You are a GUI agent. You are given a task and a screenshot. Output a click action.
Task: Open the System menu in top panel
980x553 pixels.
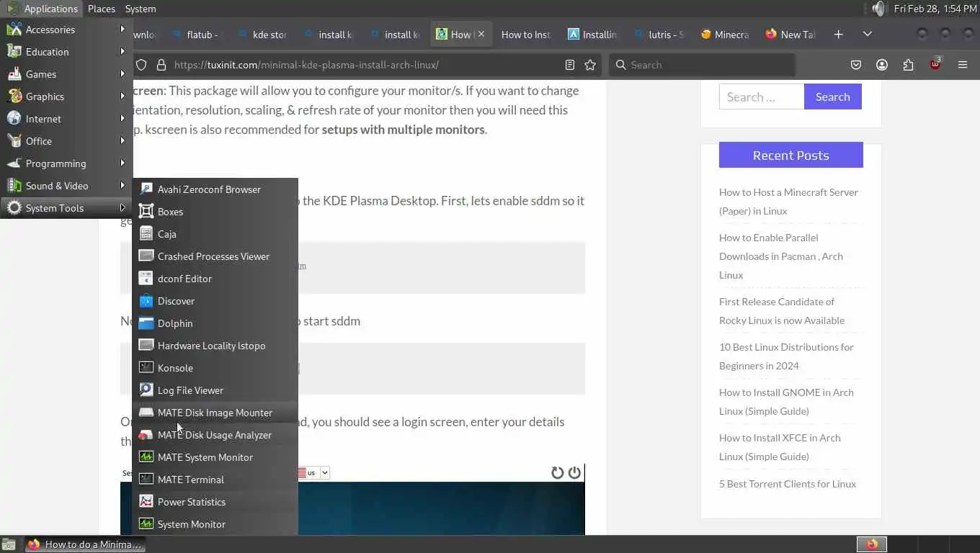point(141,9)
